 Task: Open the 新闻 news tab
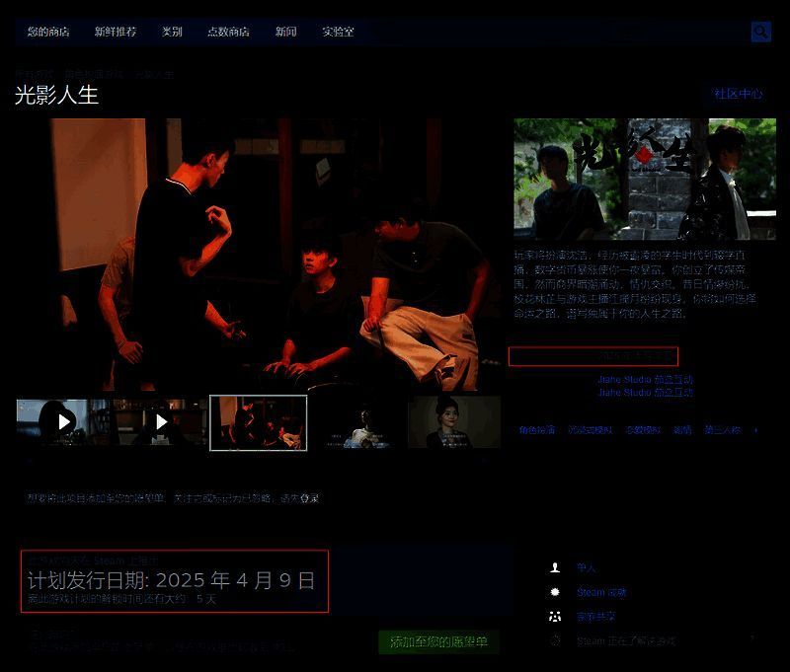tap(285, 32)
